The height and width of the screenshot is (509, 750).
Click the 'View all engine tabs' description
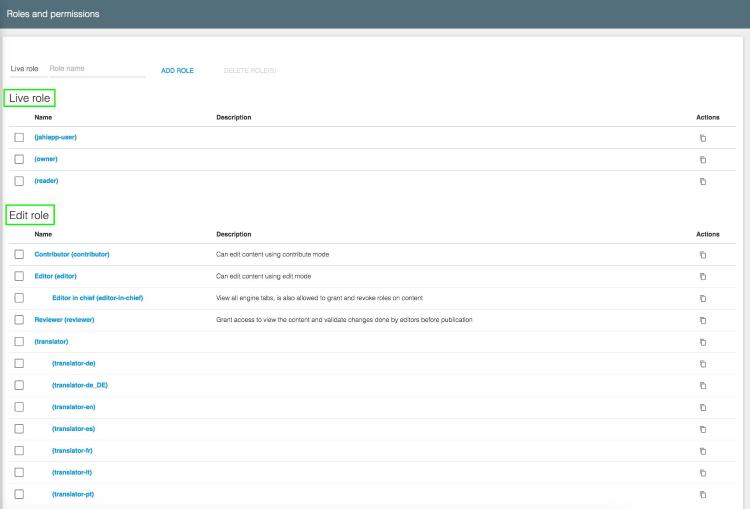click(320, 298)
